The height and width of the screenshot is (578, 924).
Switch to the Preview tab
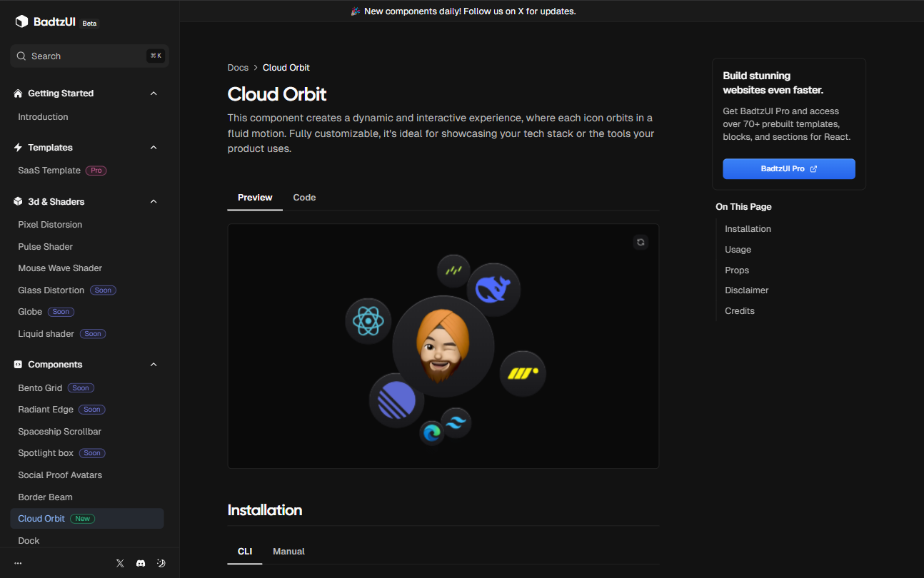(x=255, y=198)
